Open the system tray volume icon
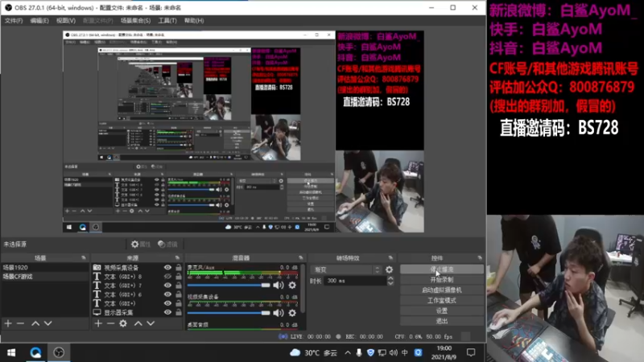 tap(394, 352)
